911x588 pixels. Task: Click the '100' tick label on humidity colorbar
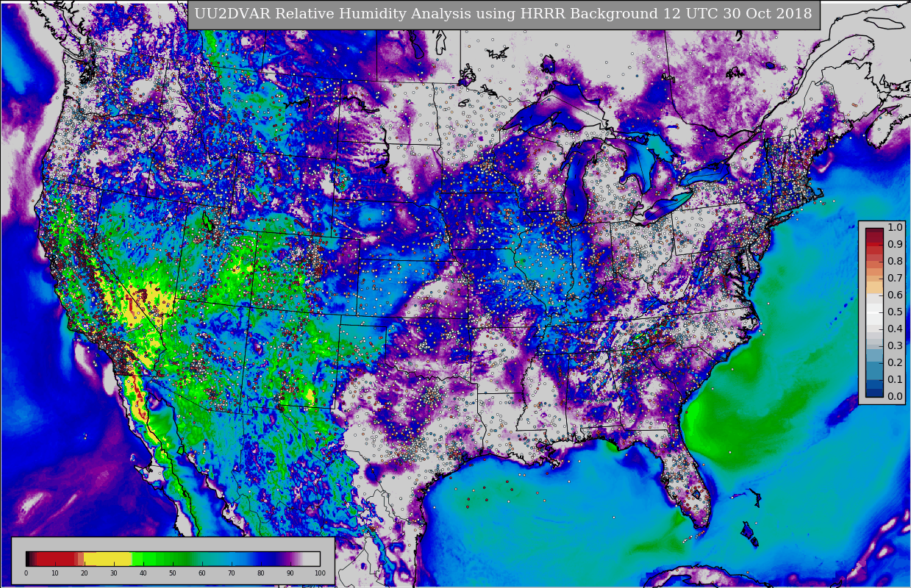pyautogui.click(x=320, y=573)
